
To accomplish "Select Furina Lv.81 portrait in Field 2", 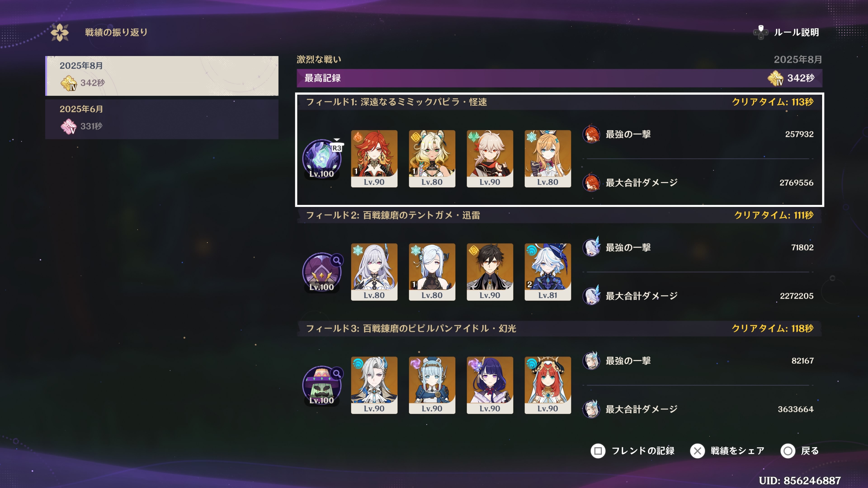I will 548,272.
